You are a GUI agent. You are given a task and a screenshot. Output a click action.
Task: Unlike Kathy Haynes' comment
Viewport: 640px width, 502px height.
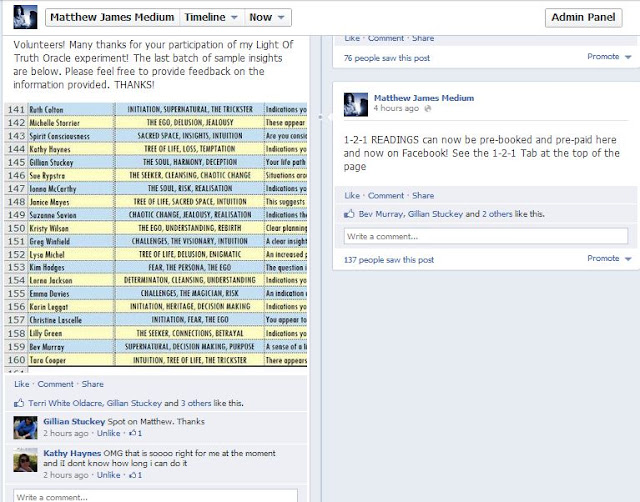[x=109, y=475]
